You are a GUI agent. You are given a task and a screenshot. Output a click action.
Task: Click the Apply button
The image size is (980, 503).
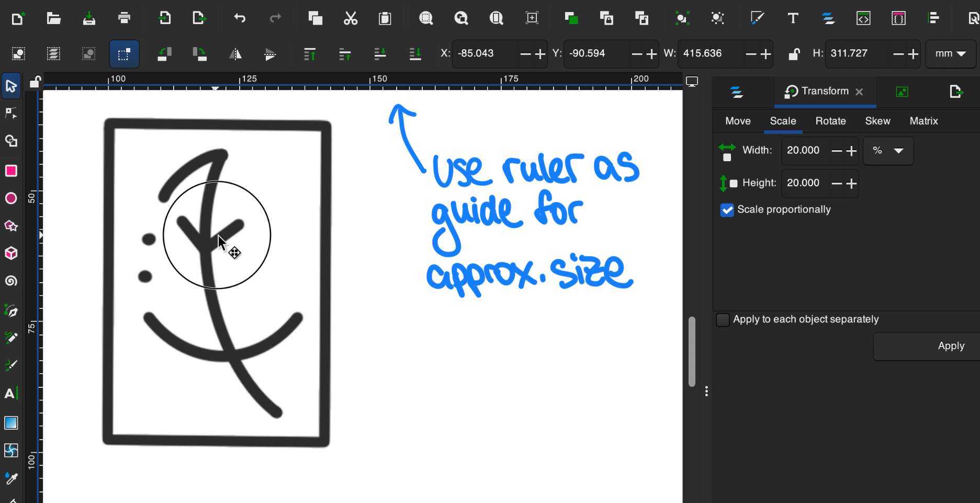pos(951,346)
